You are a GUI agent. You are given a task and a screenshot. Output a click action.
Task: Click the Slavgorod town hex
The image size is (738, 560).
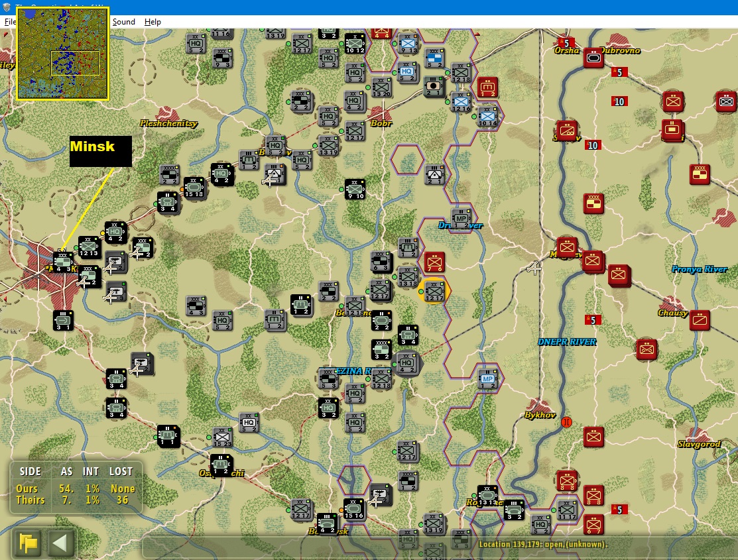700,437
